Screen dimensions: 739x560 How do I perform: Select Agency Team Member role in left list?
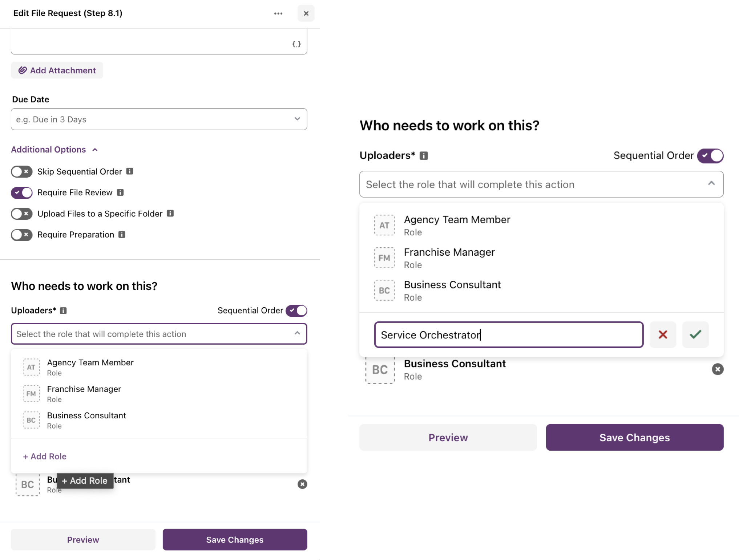[90, 367]
